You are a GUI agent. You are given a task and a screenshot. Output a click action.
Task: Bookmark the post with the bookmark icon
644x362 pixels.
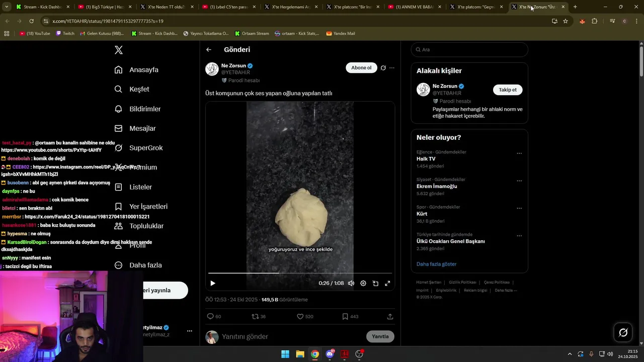[x=345, y=317]
